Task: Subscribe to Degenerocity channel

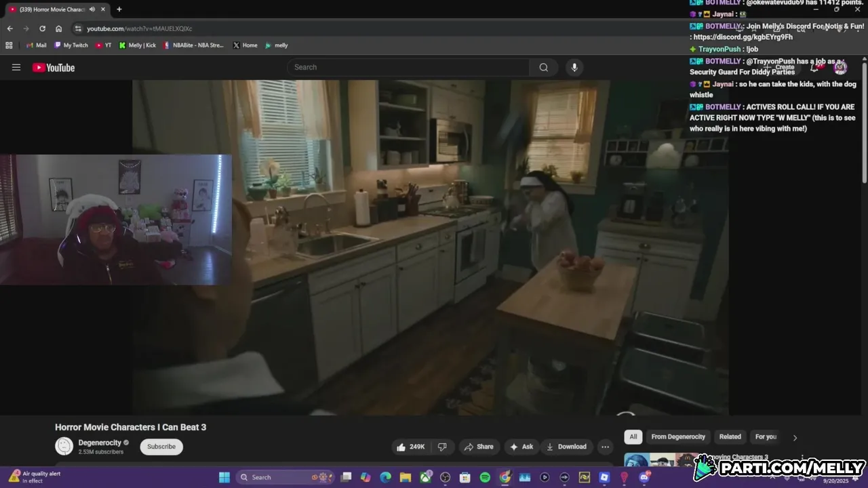Action: click(161, 447)
